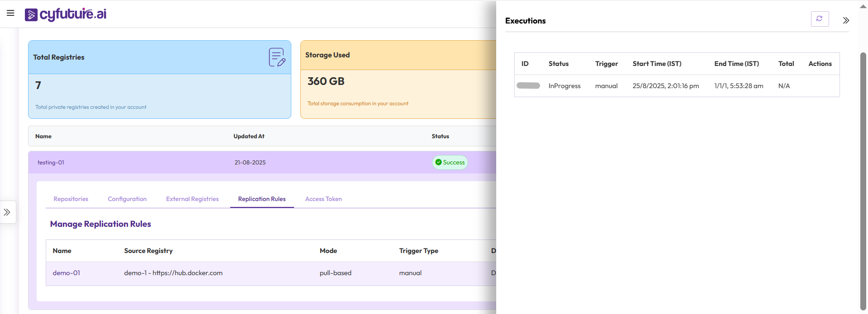Click the Total Registries edit icon
Viewport: 868px width, 314px height.
point(277,57)
